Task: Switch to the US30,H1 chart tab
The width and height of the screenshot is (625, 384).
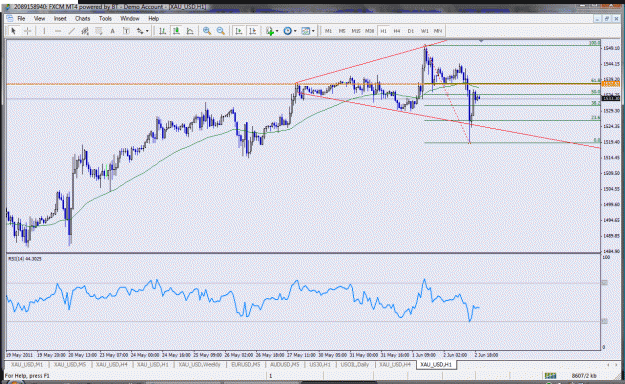Action: [x=320, y=364]
